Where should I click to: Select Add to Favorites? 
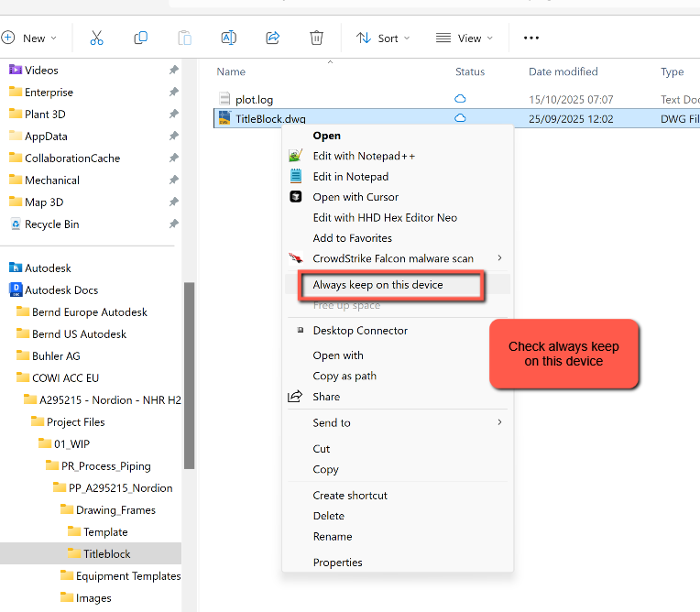tap(352, 238)
